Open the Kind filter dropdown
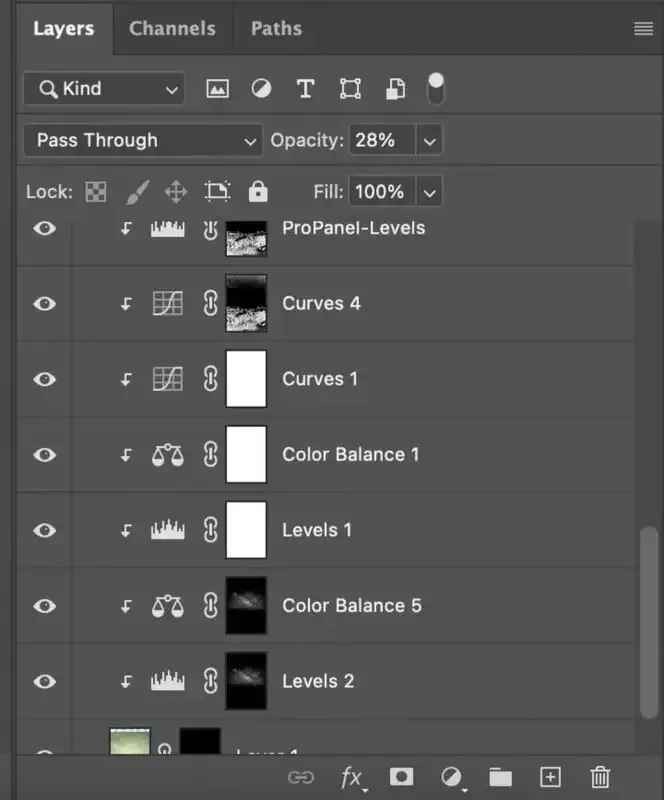664x800 pixels. [x=104, y=89]
